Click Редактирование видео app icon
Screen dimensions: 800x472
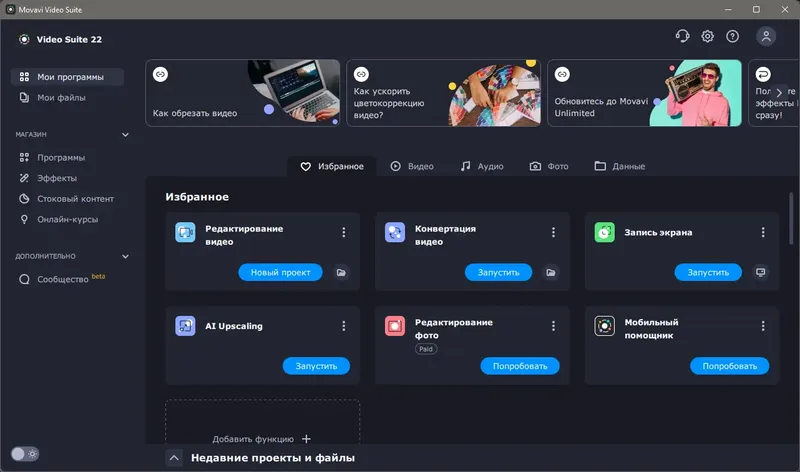pos(185,232)
